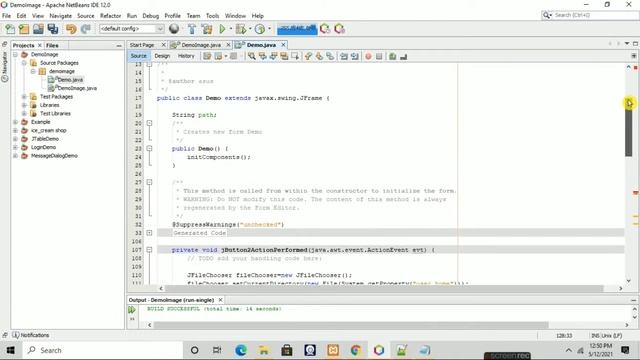Click the Save All toolbar icon
Screen dimensions: 640x360
(53, 29)
